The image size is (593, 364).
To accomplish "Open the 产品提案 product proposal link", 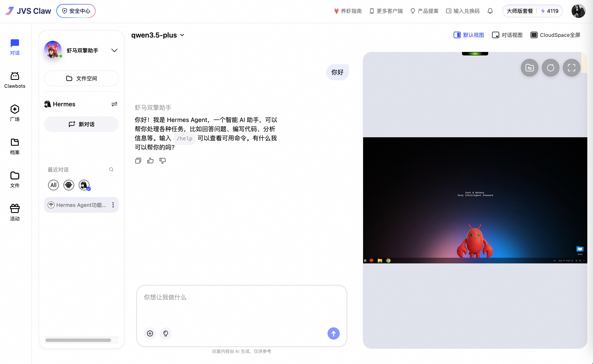I will click(x=424, y=11).
